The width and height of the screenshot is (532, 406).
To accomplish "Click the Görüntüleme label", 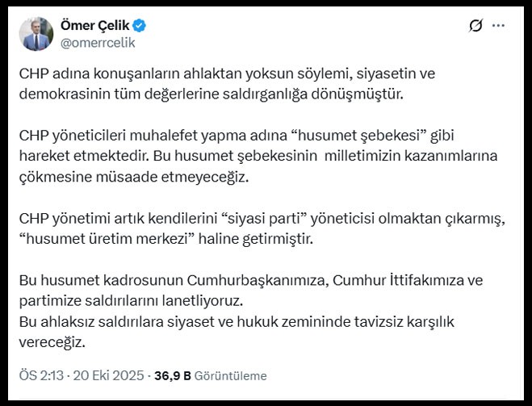I will 232,375.
